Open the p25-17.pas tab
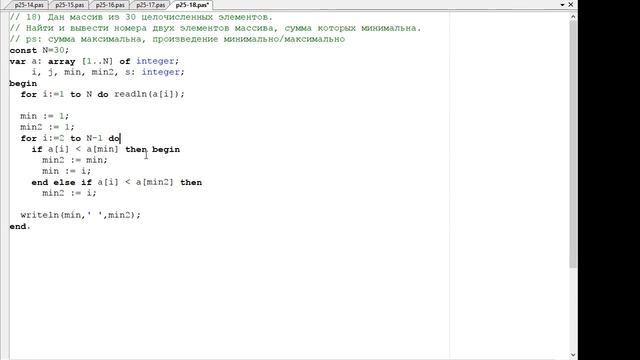The height and width of the screenshot is (360, 640). (150, 5)
